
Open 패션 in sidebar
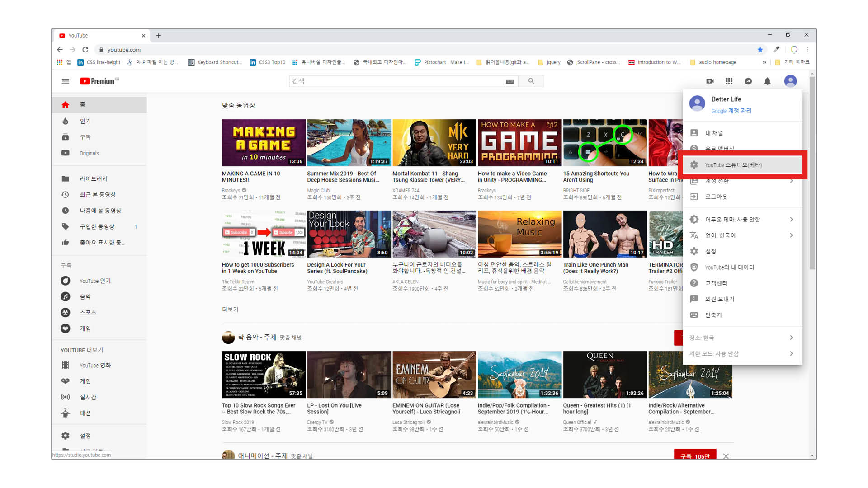click(99, 413)
